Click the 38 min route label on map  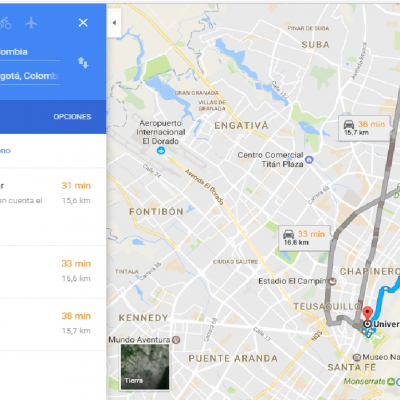pyautogui.click(x=364, y=128)
